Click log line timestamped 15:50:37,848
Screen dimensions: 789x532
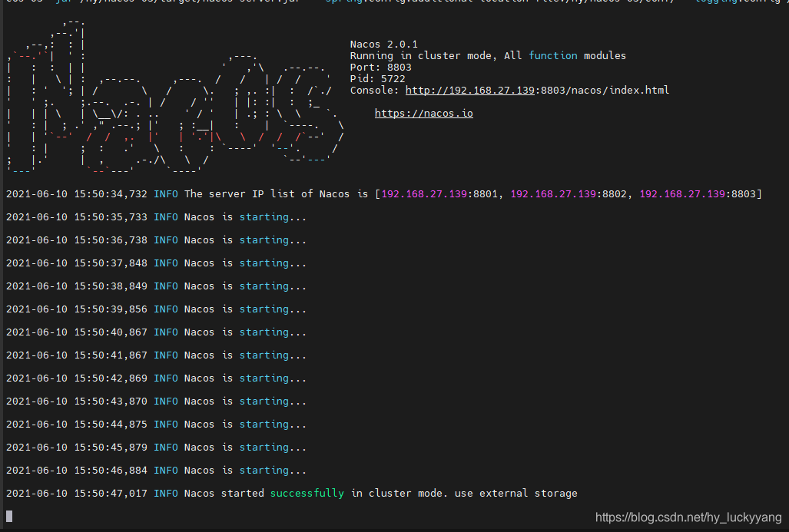156,263
